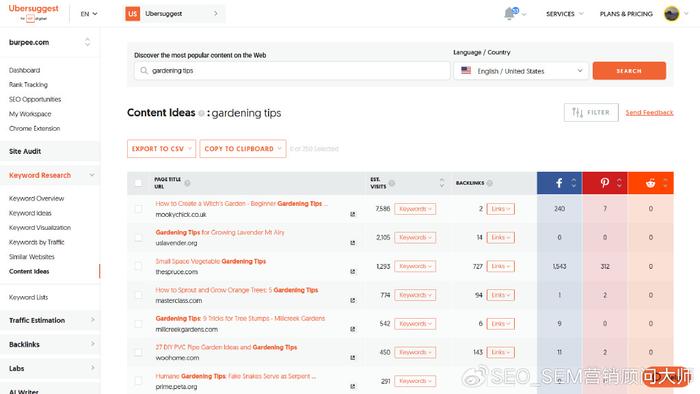Screen dimensions: 700x394
Task: Click the gardening tips search field
Action: coord(292,71)
